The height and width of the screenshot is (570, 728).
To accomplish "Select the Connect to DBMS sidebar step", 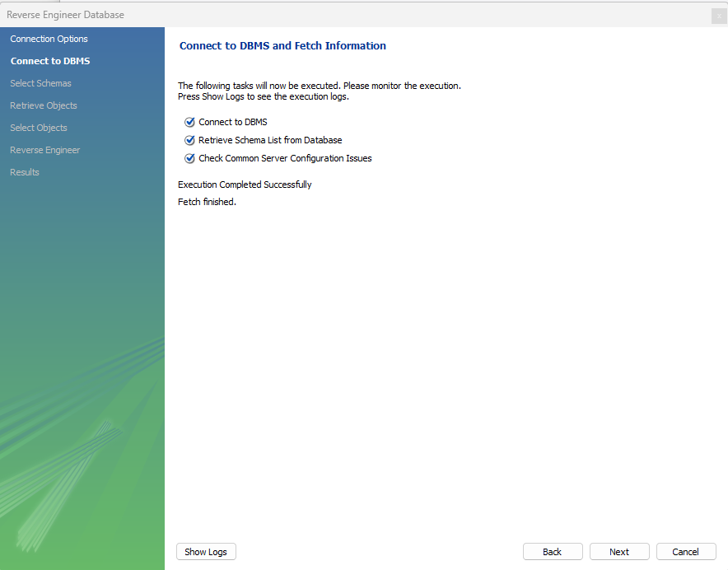I will pyautogui.click(x=50, y=61).
